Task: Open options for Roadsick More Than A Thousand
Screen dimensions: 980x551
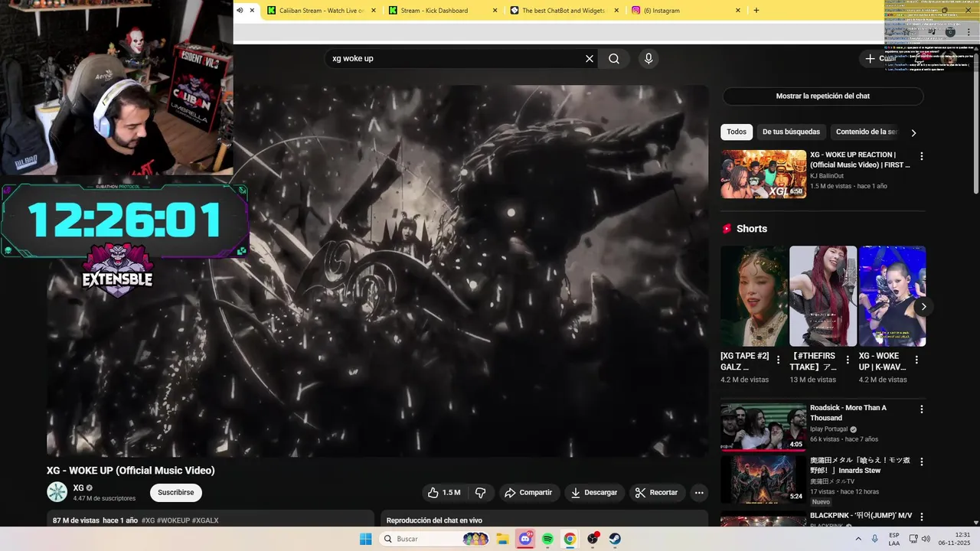Action: click(x=922, y=409)
